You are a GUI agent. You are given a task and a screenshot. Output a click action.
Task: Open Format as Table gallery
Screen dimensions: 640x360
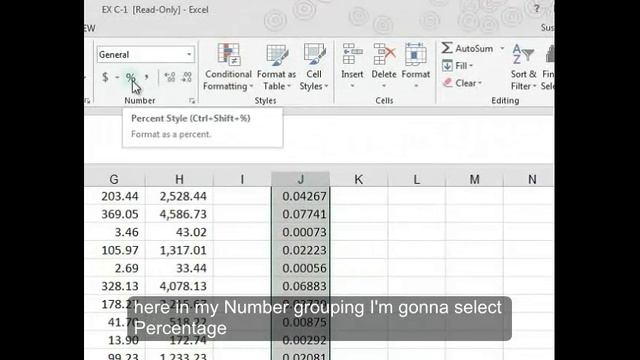tap(276, 67)
